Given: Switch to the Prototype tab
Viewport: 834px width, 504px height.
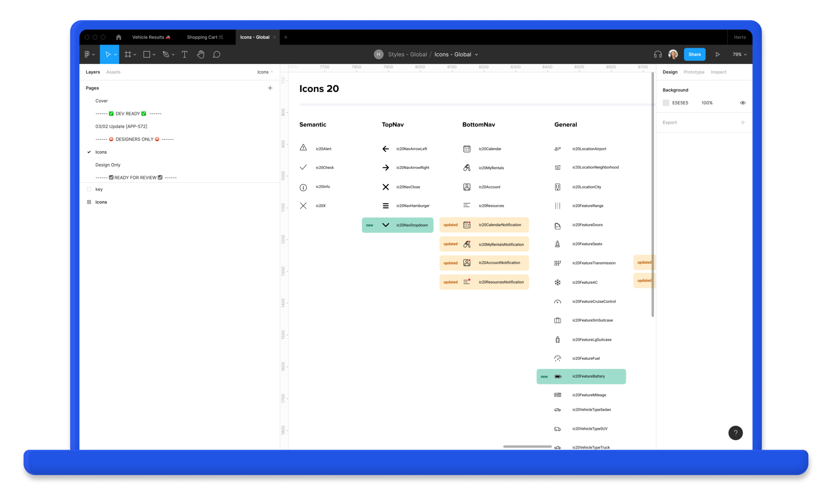Looking at the screenshot, I should (x=694, y=72).
